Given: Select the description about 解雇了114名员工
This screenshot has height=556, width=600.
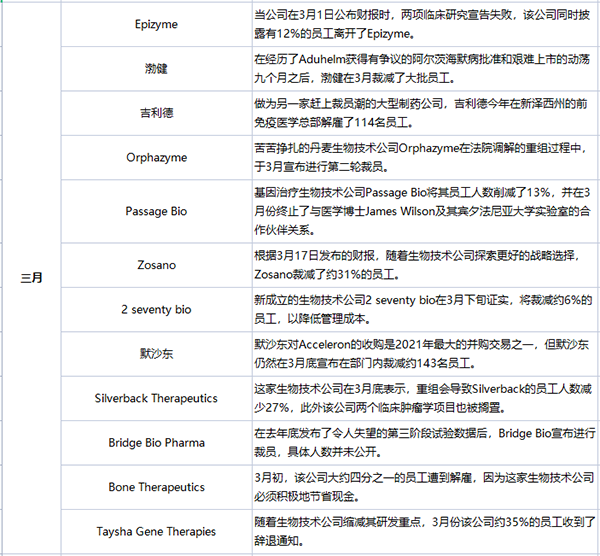Looking at the screenshot, I should point(426,113).
